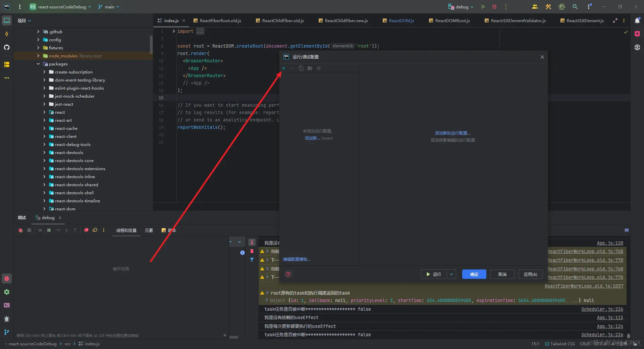Toggle console filter funnel icon
The height and width of the screenshot is (349, 644).
click(x=252, y=260)
